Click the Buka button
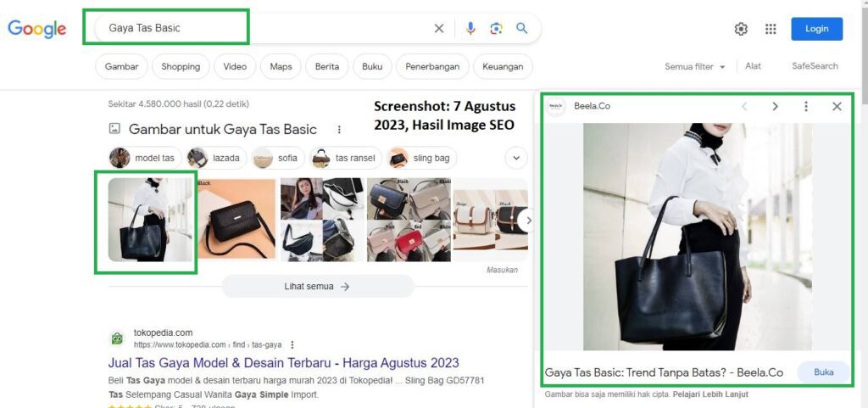The height and width of the screenshot is (408, 868). pos(823,372)
